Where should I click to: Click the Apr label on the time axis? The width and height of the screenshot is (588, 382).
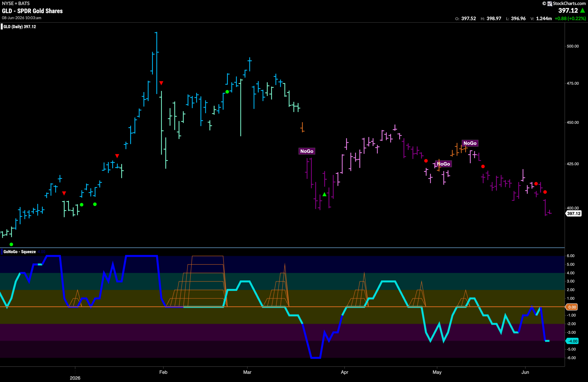pyautogui.click(x=344, y=372)
